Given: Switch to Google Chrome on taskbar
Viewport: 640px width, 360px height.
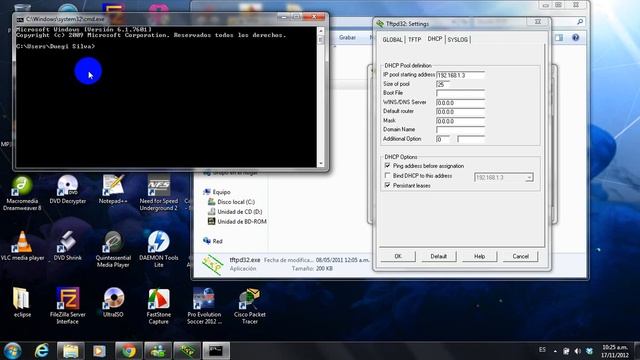Looking at the screenshot, I should pos(129,351).
